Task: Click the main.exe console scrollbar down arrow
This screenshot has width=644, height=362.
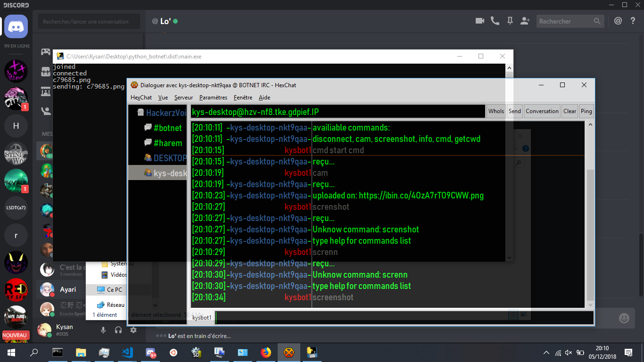Action: pos(509,258)
